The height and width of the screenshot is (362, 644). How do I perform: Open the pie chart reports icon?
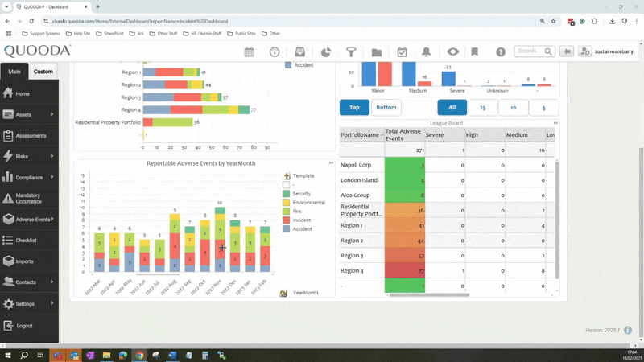tap(326, 51)
